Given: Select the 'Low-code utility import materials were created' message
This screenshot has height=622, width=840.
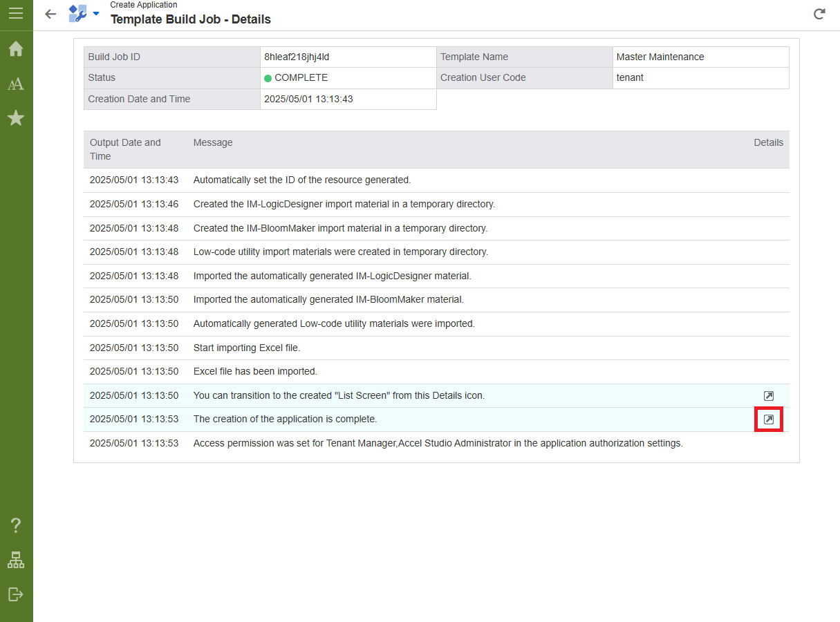Looking at the screenshot, I should [x=341, y=252].
